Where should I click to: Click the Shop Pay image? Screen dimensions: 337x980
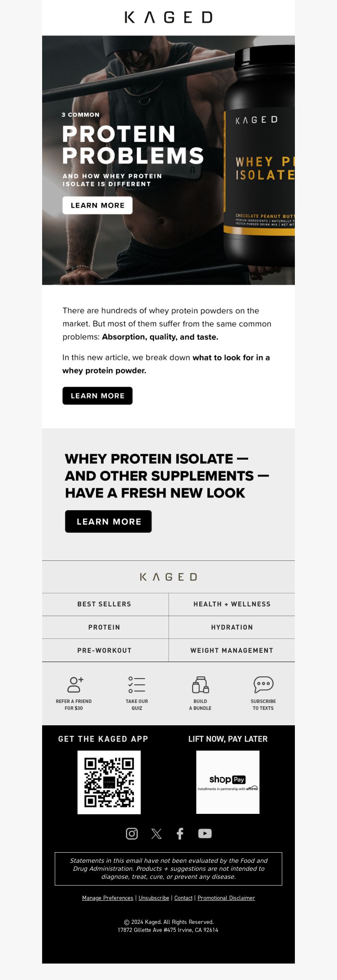pos(228,782)
